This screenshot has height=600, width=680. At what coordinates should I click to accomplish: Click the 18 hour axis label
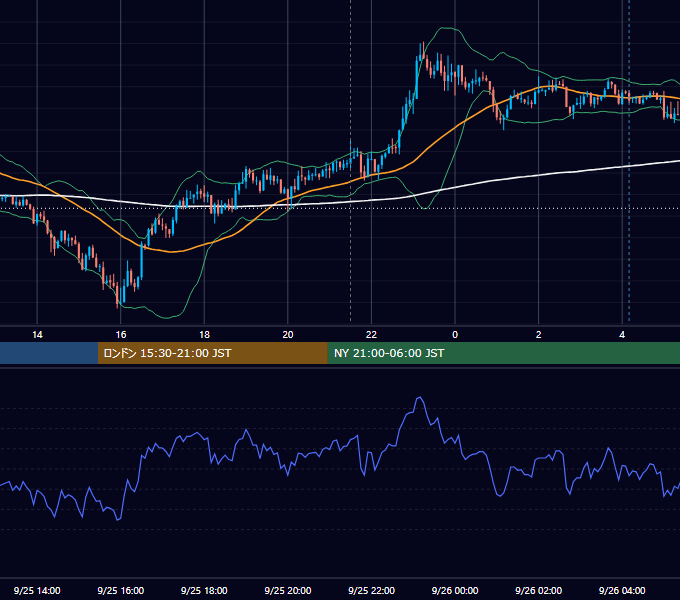pyautogui.click(x=204, y=335)
